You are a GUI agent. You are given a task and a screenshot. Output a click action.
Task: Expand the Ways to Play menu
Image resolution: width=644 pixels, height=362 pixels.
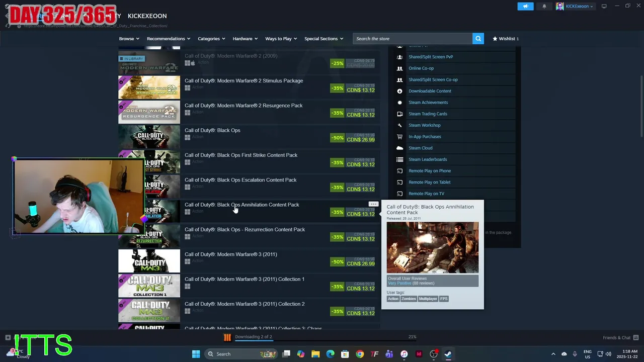(x=281, y=39)
